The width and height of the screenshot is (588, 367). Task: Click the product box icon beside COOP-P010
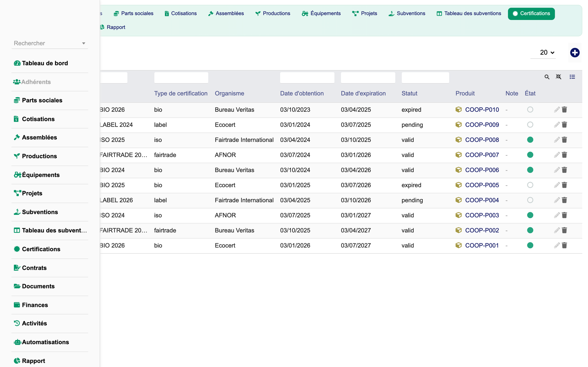point(458,110)
